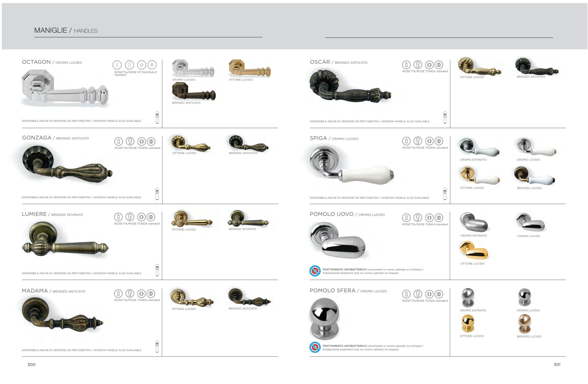
Task: Select the Octagon Bronzo Antico handle thumbnail
Action: tap(194, 91)
